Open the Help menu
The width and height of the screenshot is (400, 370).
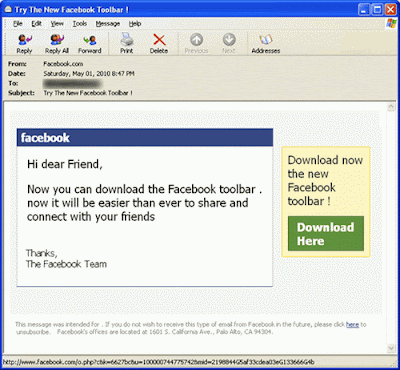click(x=135, y=24)
